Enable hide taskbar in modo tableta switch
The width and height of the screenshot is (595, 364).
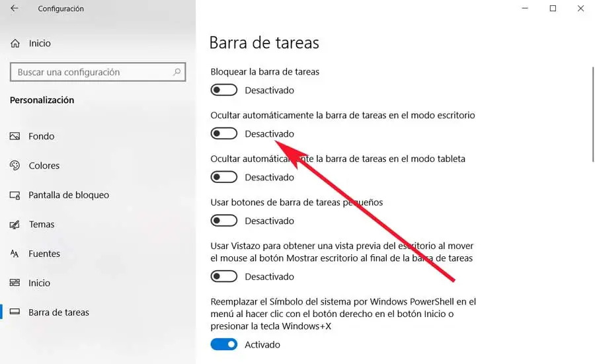(x=224, y=177)
